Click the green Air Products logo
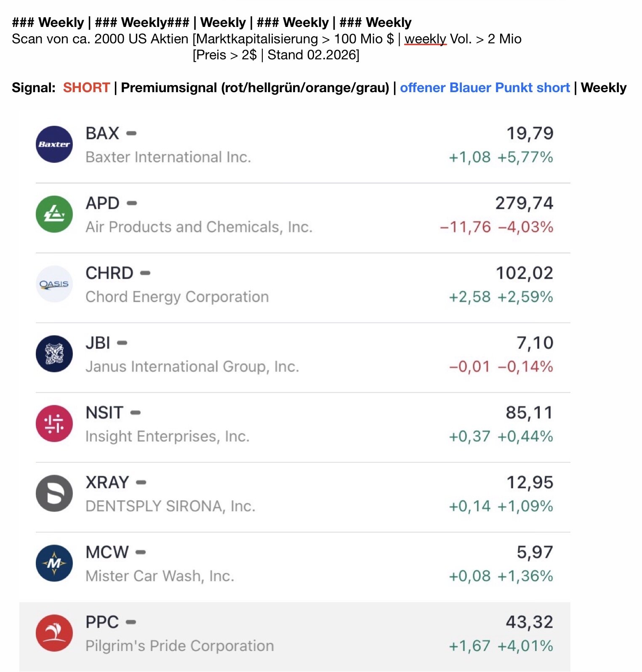The height and width of the screenshot is (672, 642). pos(54,214)
